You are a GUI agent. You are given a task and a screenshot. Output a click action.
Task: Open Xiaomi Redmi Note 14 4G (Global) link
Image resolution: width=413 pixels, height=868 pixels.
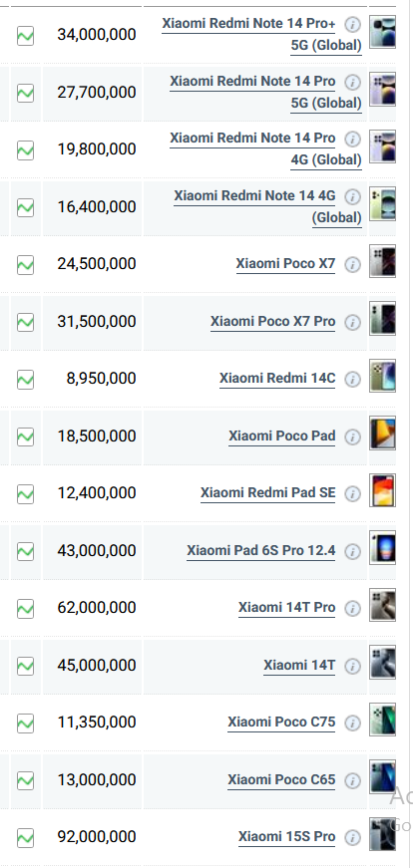coord(267,206)
